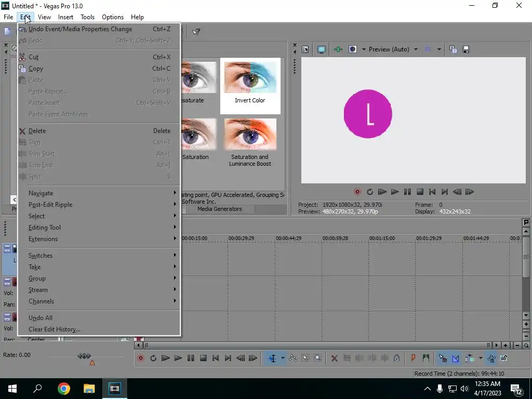This screenshot has width=532, height=399.
Task: Click Play button under video preview
Action: [x=395, y=192]
